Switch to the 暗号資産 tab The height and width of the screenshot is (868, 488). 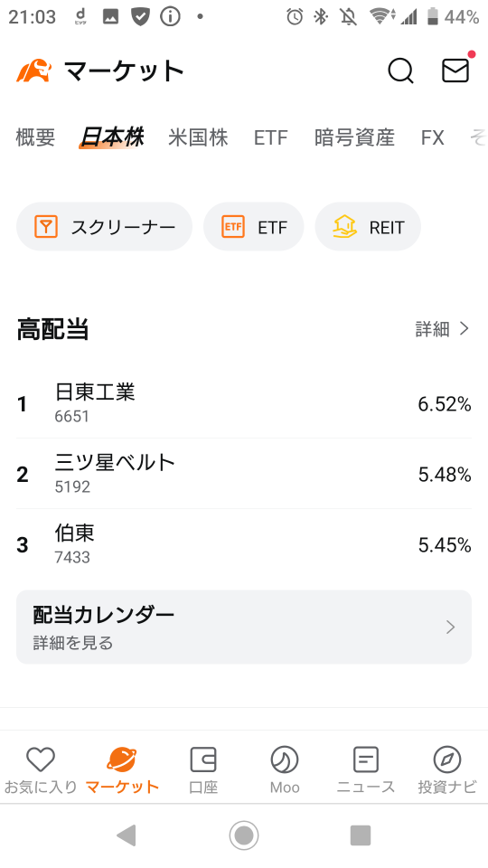(354, 137)
